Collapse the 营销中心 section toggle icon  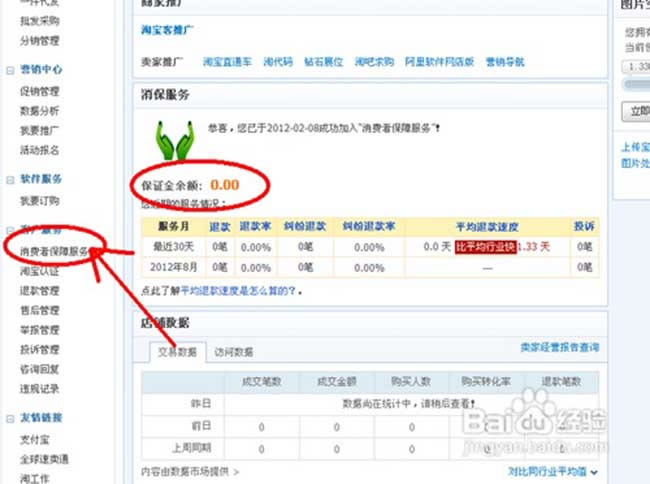coord(10,71)
